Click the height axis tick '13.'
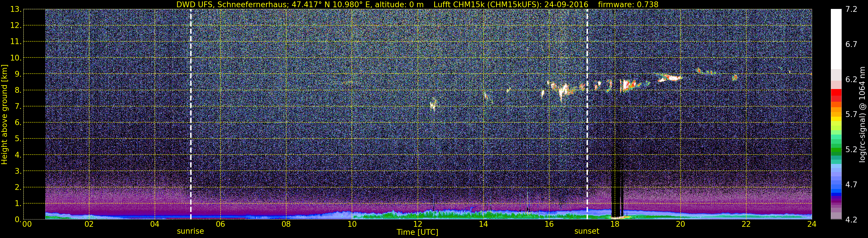 tap(16, 10)
